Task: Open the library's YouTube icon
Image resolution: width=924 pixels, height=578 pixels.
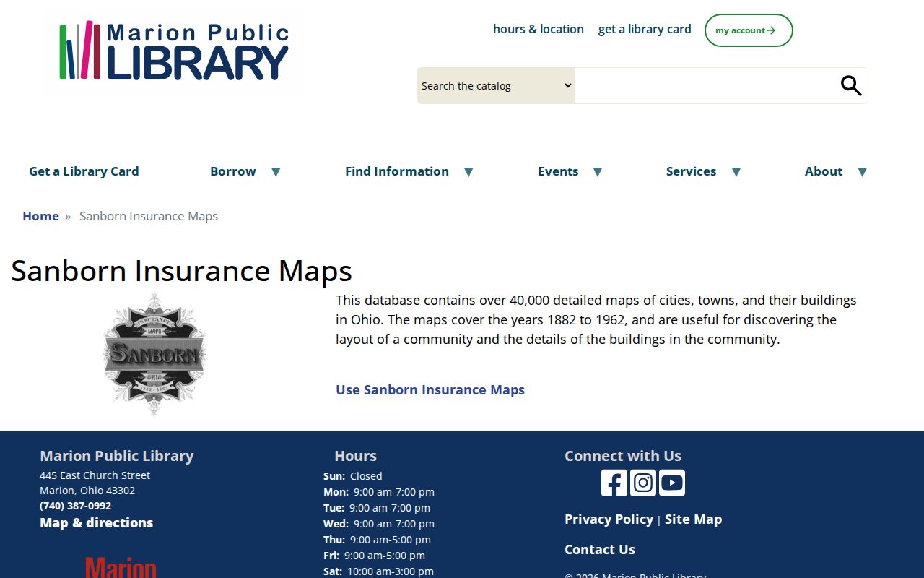Action: coord(672,483)
